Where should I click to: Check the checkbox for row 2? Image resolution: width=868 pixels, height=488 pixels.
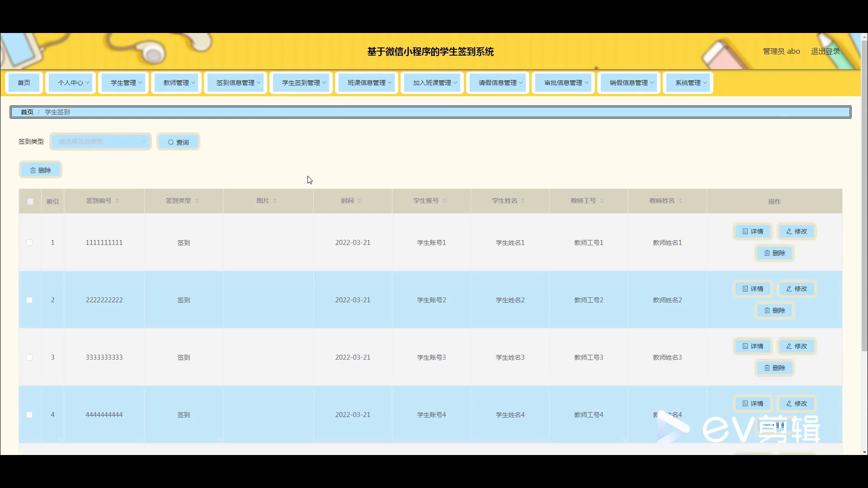pyautogui.click(x=29, y=300)
